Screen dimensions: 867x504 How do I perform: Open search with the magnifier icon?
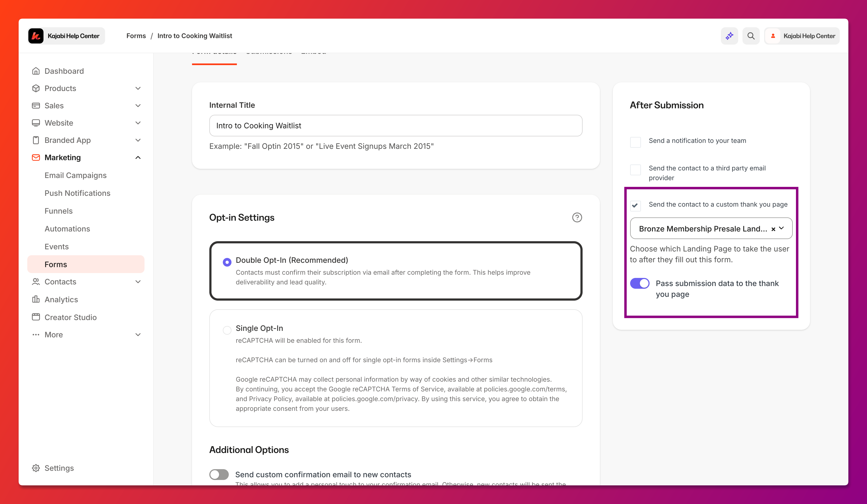[751, 36]
